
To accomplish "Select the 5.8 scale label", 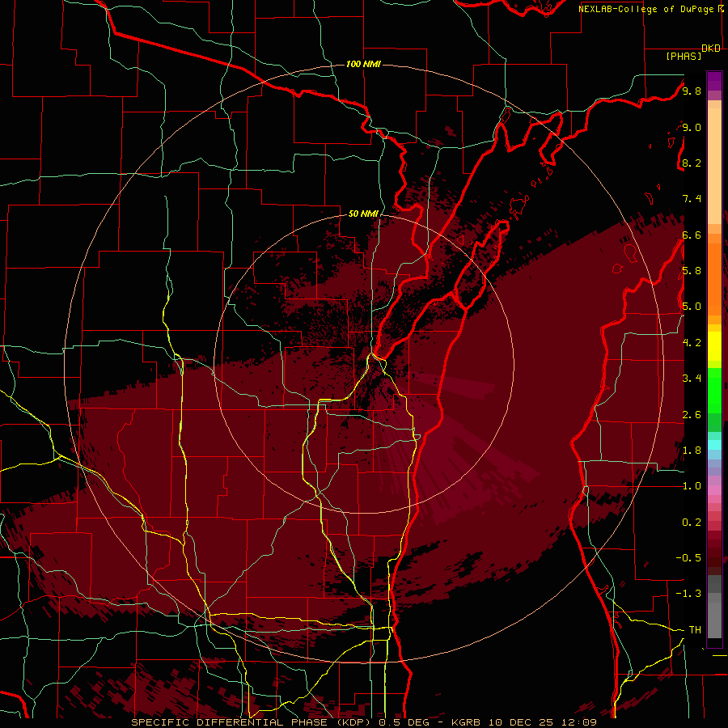I will tap(692, 271).
